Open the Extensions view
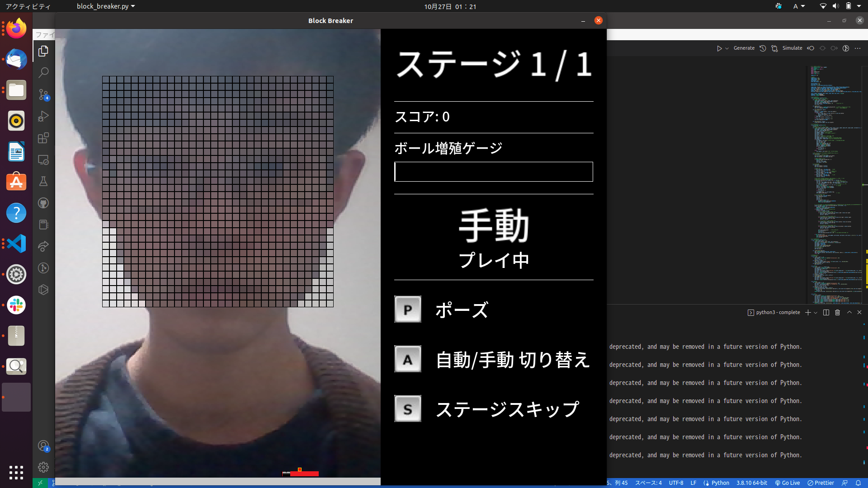 [43, 138]
